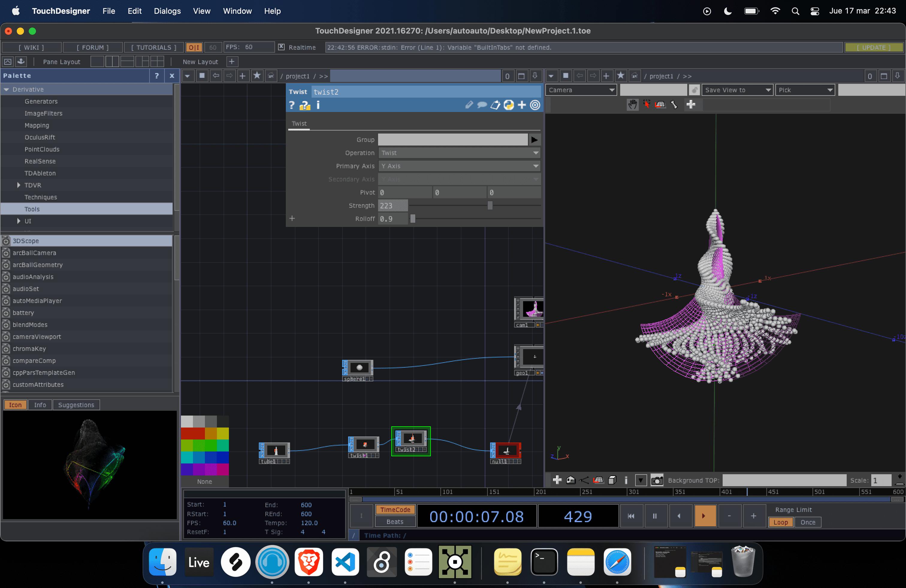Adjust the Rolloff slider handle

pyautogui.click(x=413, y=219)
